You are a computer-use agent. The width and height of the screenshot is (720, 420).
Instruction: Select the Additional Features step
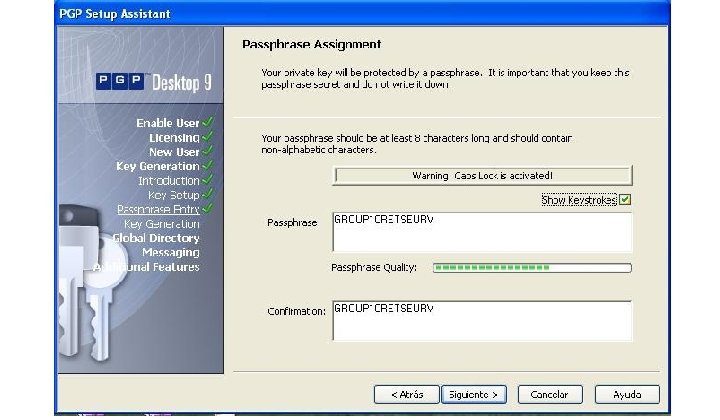146,267
